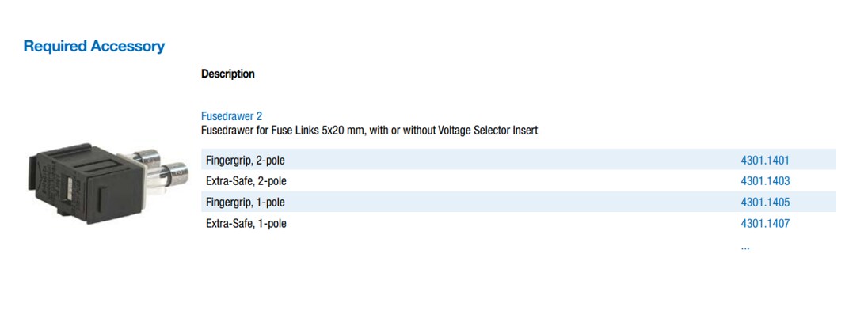The width and height of the screenshot is (868, 318).
Task: Click the Required Accessory heading
Action: (94, 46)
